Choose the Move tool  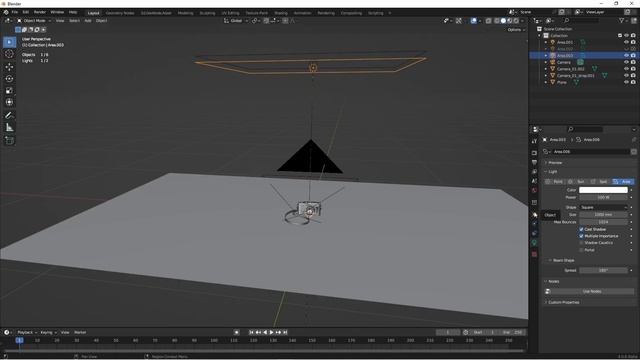pyautogui.click(x=9, y=67)
